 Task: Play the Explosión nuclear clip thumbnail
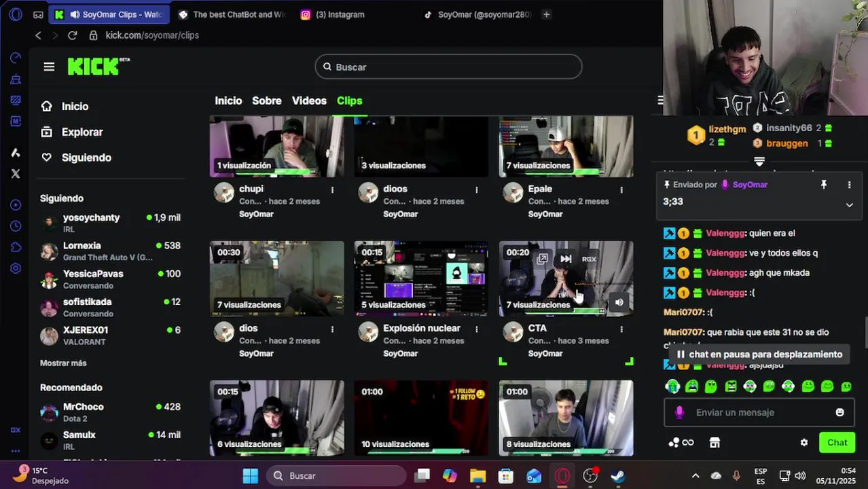click(x=421, y=278)
